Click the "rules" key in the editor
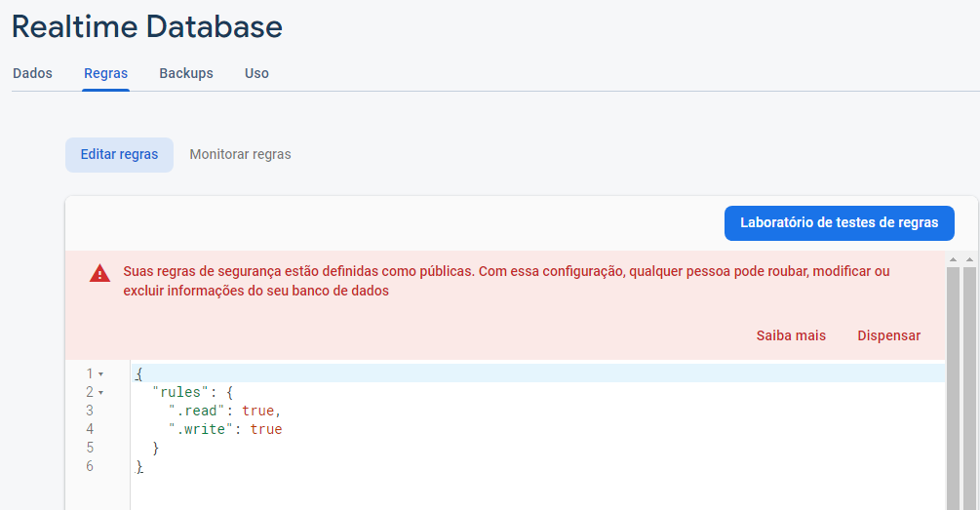 180,392
